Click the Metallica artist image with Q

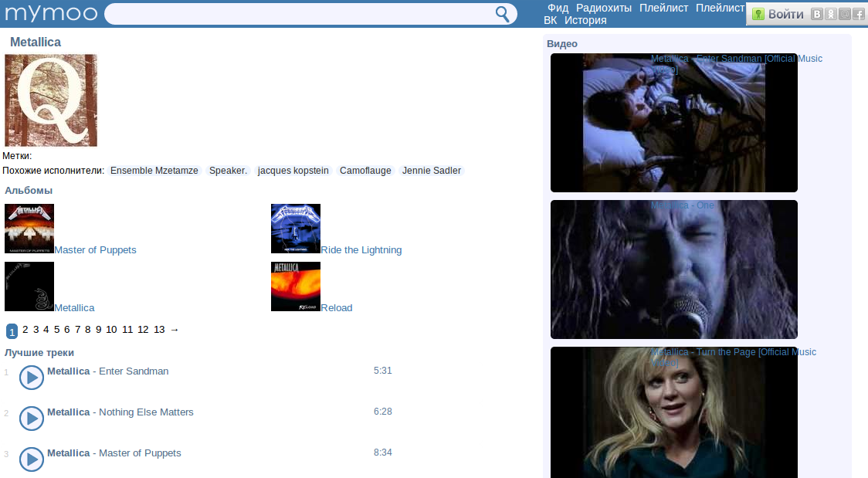click(x=51, y=100)
